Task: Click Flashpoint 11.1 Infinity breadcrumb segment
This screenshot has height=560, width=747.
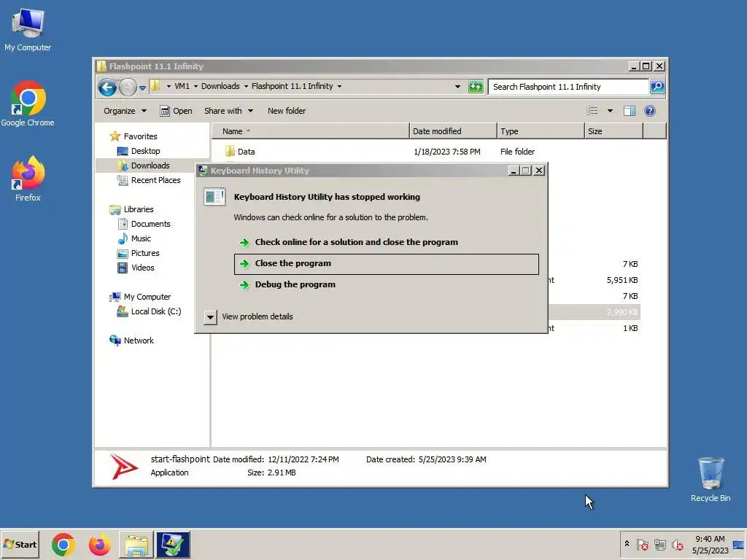Action: click(292, 86)
